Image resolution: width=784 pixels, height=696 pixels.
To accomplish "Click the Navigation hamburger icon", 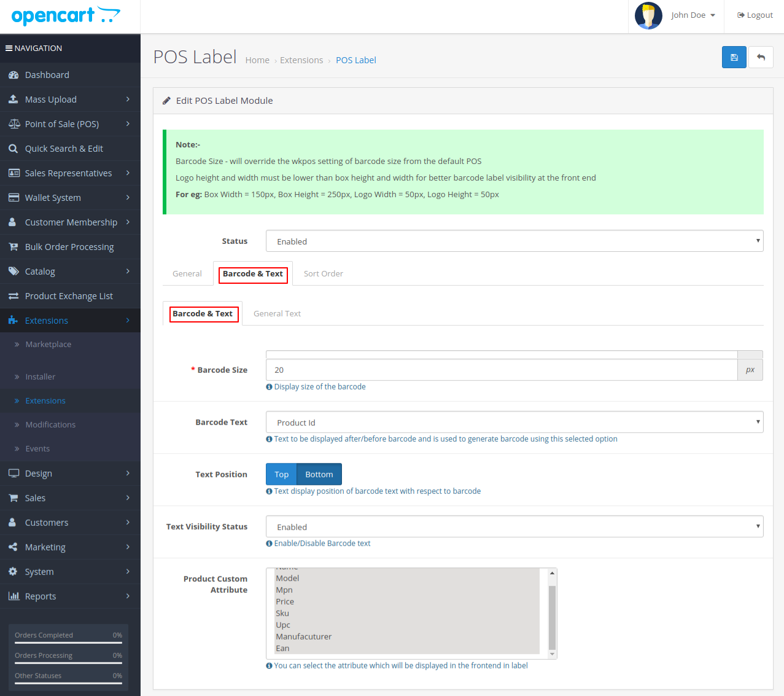I will pyautogui.click(x=9, y=48).
